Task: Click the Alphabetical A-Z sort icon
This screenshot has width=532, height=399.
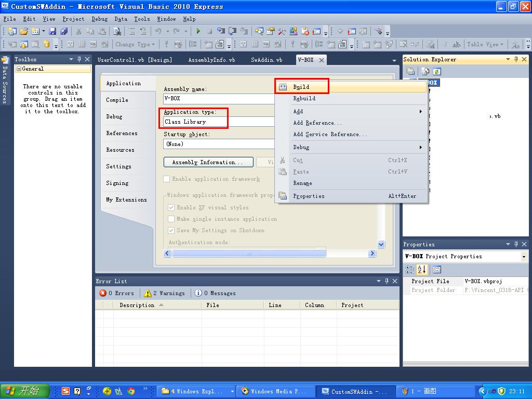Action: click(422, 270)
